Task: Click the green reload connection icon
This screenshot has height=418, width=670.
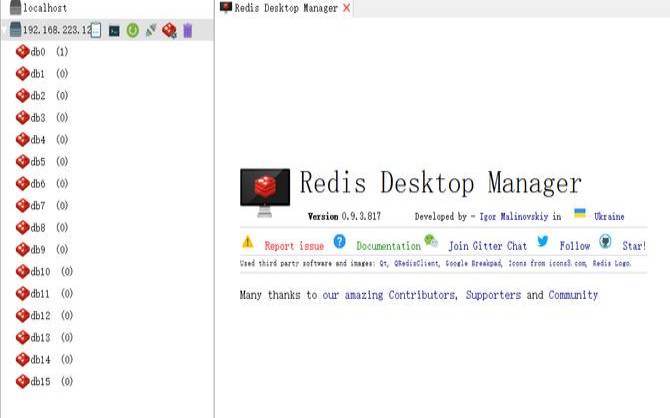Action: click(x=132, y=31)
